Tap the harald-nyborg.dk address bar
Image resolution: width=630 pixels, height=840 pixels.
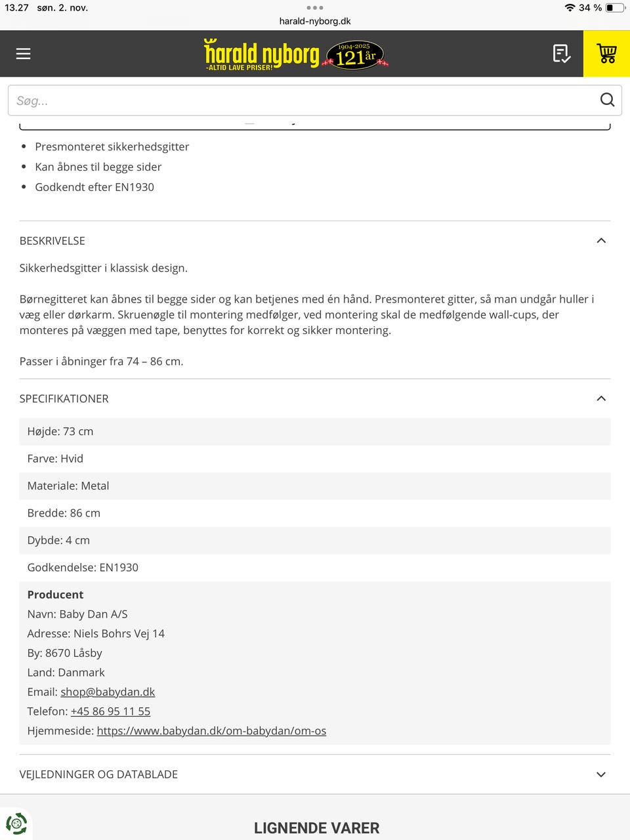pyautogui.click(x=315, y=21)
